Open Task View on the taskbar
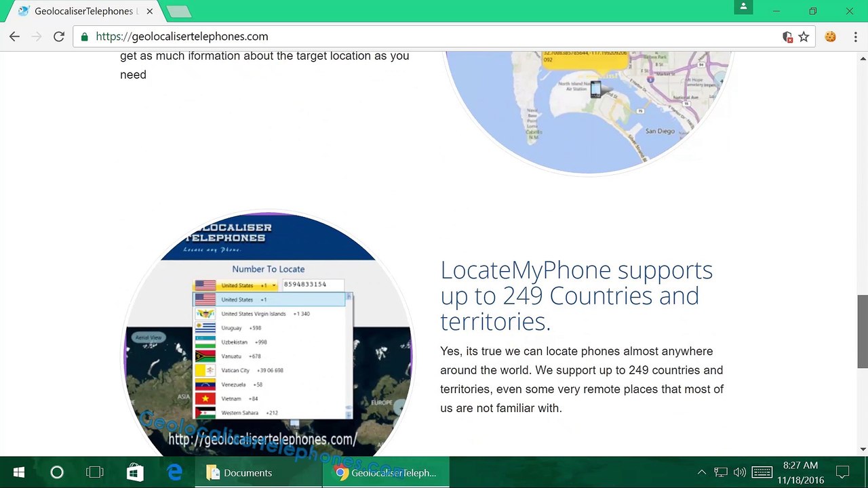The height and width of the screenshot is (488, 868). coord(95,472)
